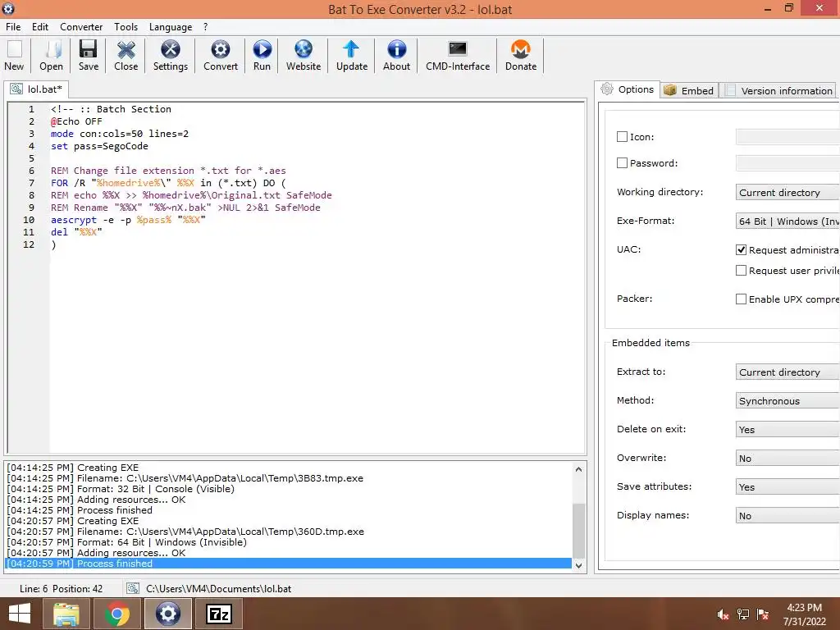
Task: Check Request user privileges
Action: (741, 271)
